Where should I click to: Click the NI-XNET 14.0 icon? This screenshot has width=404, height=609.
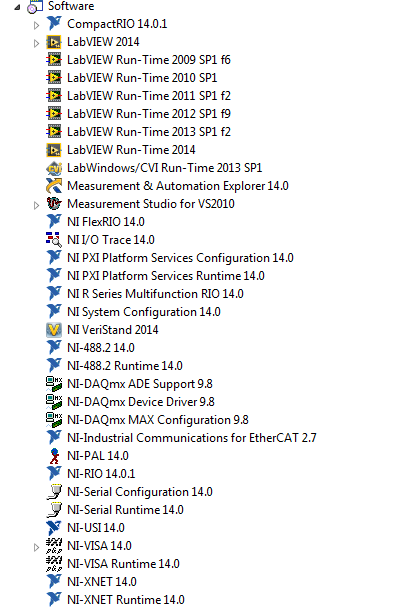pyautogui.click(x=54, y=582)
